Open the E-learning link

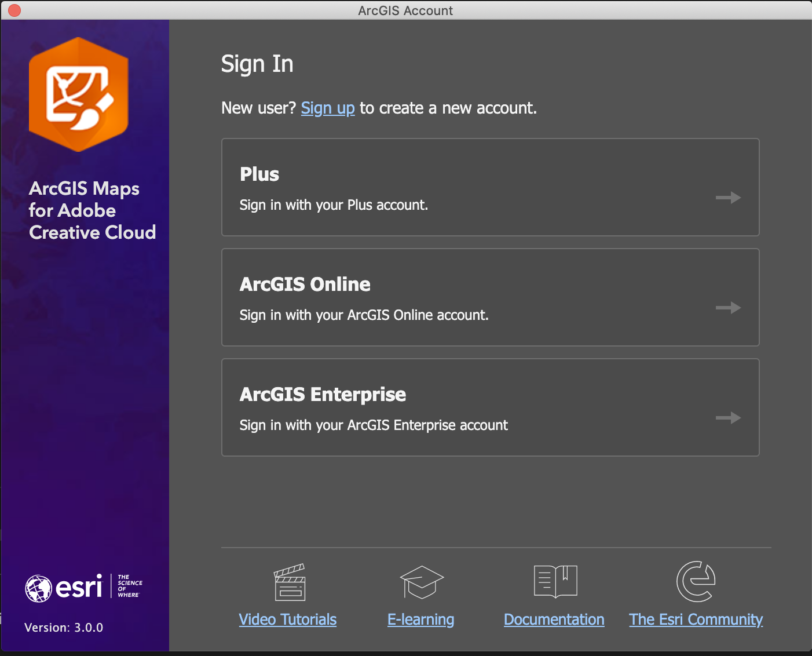pos(421,619)
